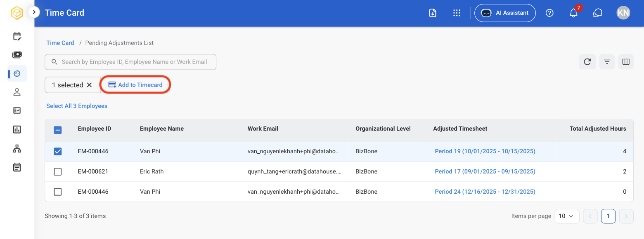Click the download file icon in header

pos(433,13)
